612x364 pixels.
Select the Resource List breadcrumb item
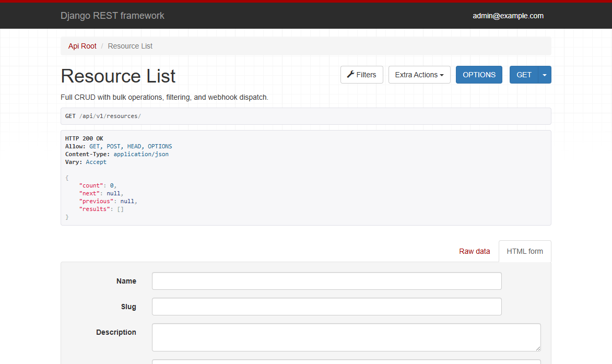tap(130, 46)
